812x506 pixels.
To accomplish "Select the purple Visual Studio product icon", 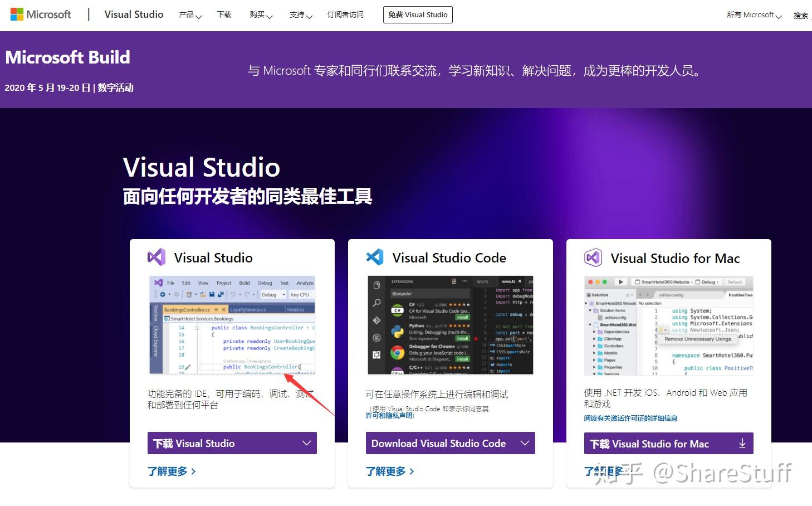I will (156, 257).
